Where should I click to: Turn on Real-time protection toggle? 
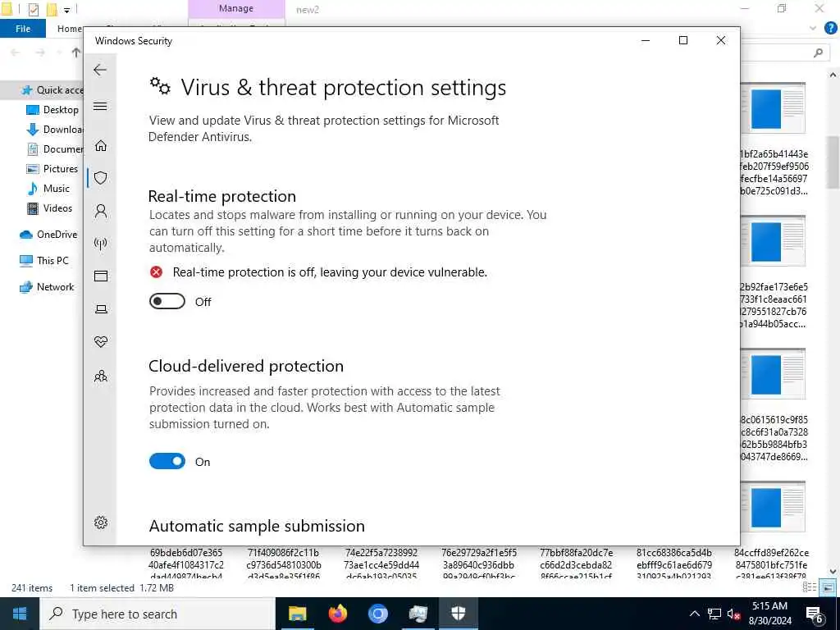click(167, 302)
